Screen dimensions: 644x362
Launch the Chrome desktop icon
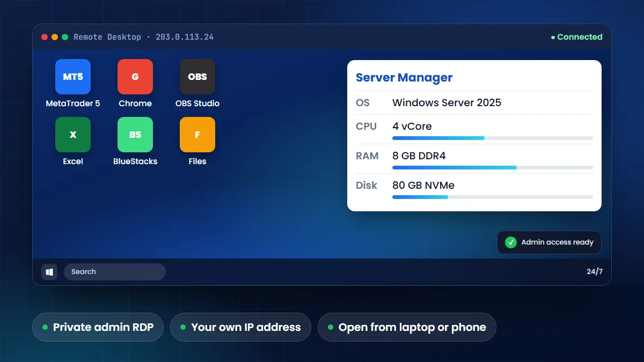[135, 77]
